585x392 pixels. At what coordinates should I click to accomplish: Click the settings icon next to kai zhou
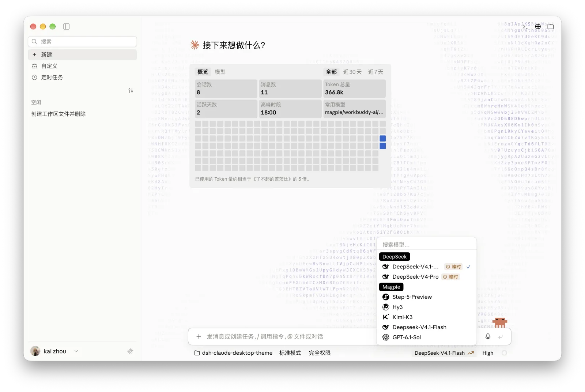[x=130, y=351]
